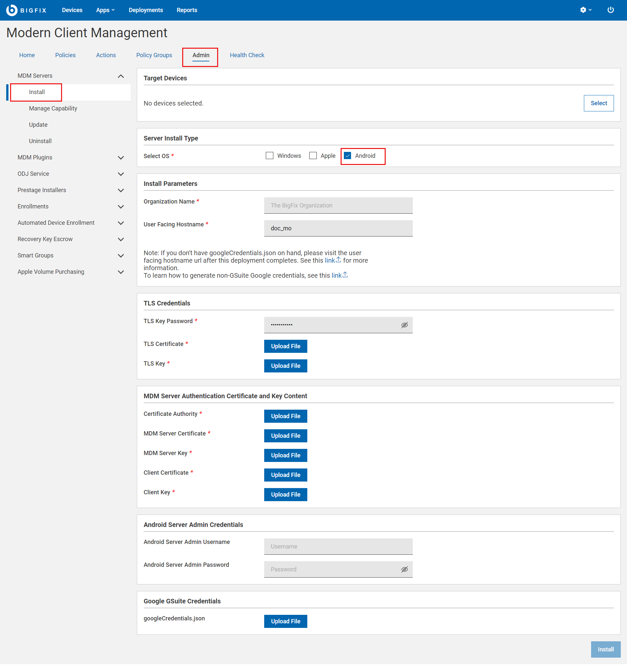Select Uninstall under MDM Servers
Viewport: 627px width, 672px height.
(40, 141)
